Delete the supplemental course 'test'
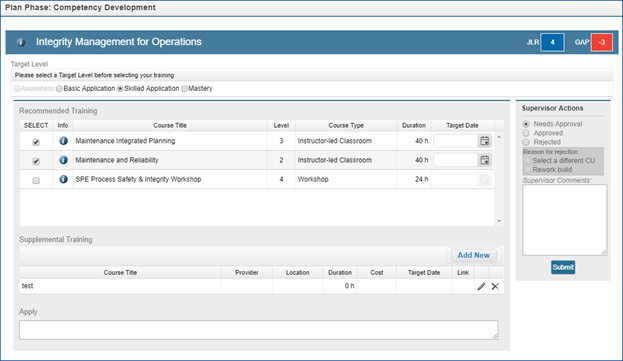This screenshot has width=623, height=361. pos(495,286)
